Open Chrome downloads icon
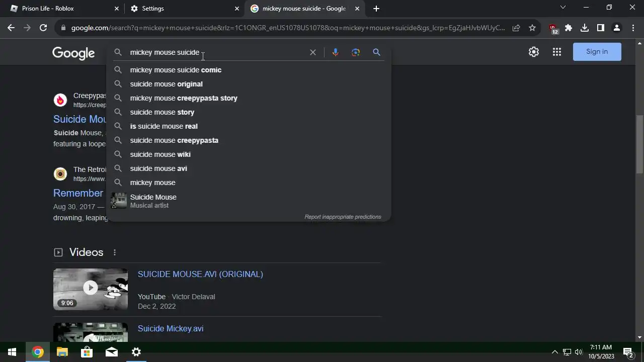 tap(585, 28)
